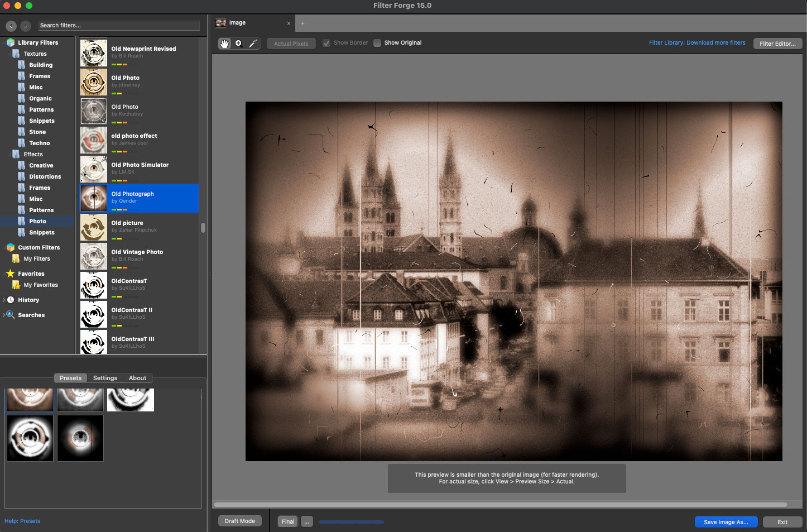This screenshot has height=532, width=807.
Task: Switch to the Settings tab
Action: tap(105, 378)
